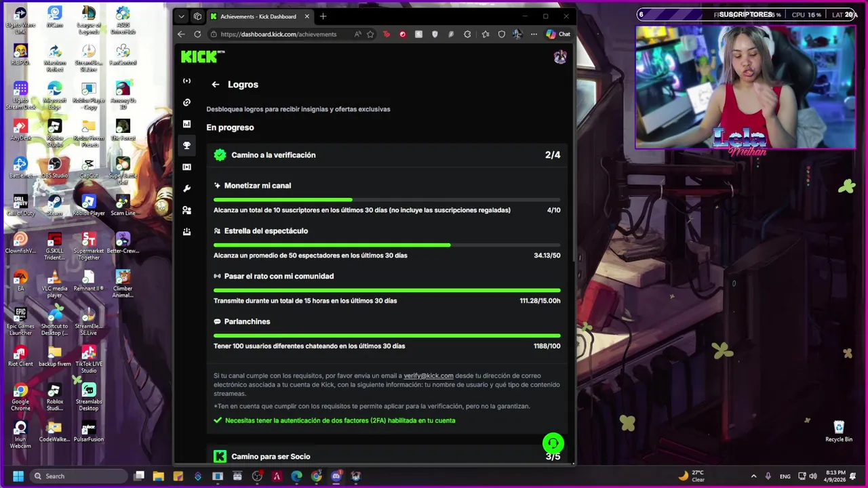Open the link icon in Kick sidebar
Viewport: 868px width, 488px height.
click(186, 102)
